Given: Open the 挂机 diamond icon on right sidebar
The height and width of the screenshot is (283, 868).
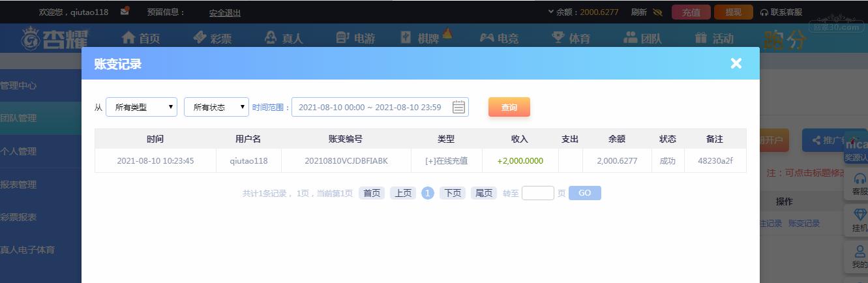Looking at the screenshot, I should point(860,215).
